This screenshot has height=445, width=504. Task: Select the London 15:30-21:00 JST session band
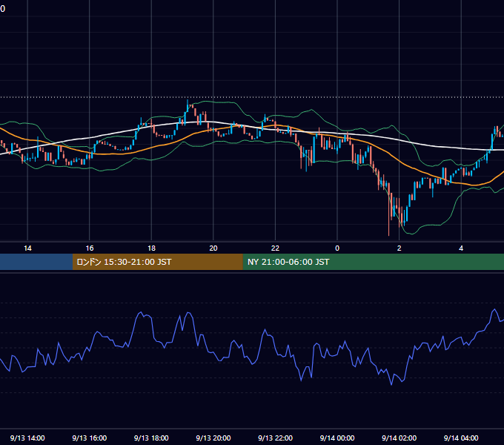point(157,262)
